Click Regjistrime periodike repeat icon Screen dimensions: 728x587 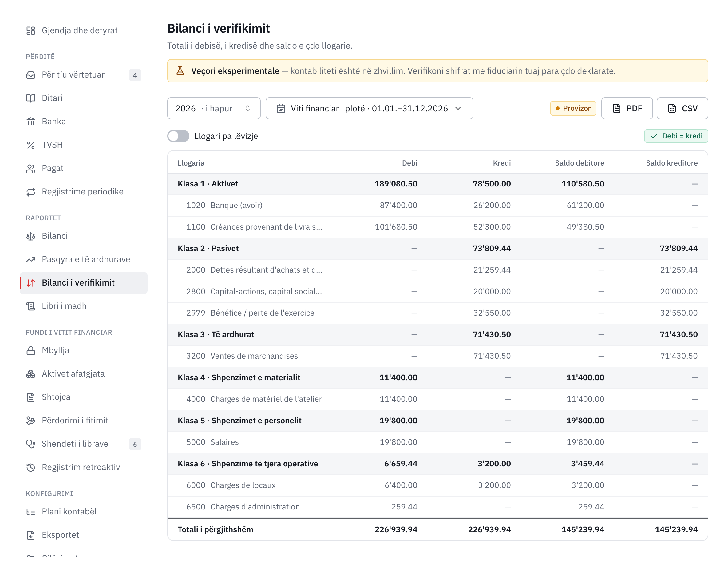pyautogui.click(x=31, y=192)
